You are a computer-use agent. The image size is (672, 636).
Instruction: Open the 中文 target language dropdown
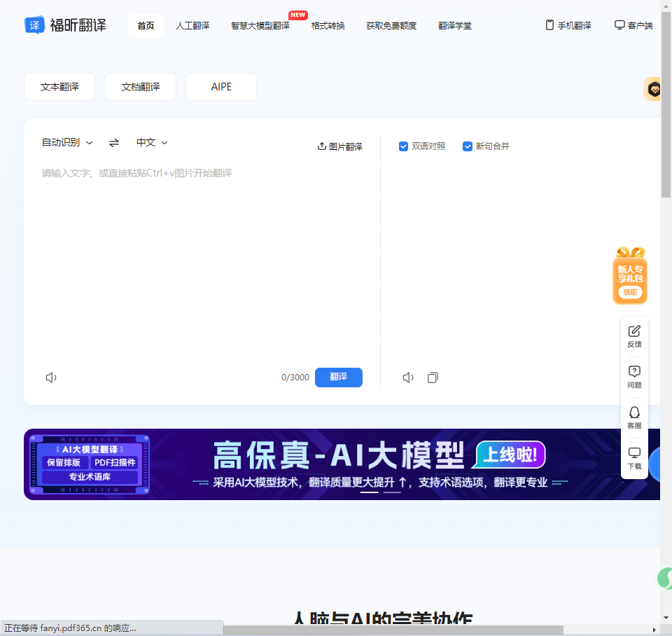pos(152,142)
